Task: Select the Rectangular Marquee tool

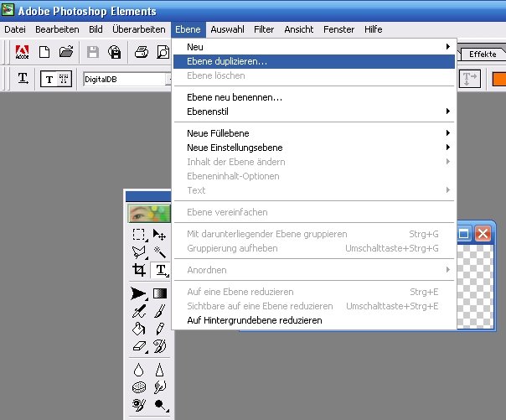Action: [x=139, y=235]
